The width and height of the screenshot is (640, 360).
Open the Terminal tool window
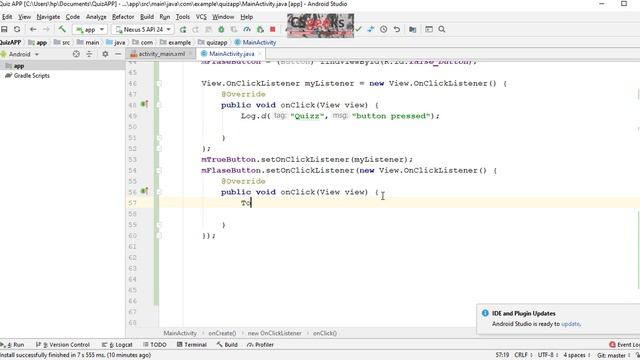[192, 344]
